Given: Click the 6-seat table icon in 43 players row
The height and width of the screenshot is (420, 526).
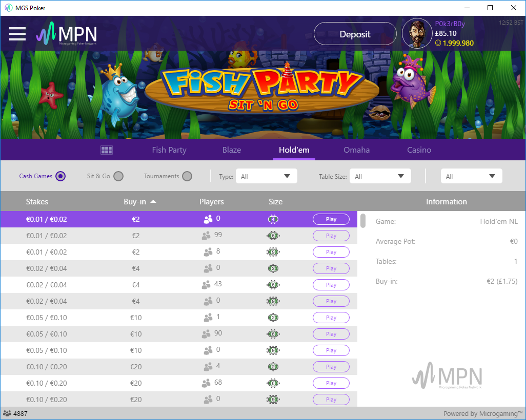Looking at the screenshot, I should (273, 285).
